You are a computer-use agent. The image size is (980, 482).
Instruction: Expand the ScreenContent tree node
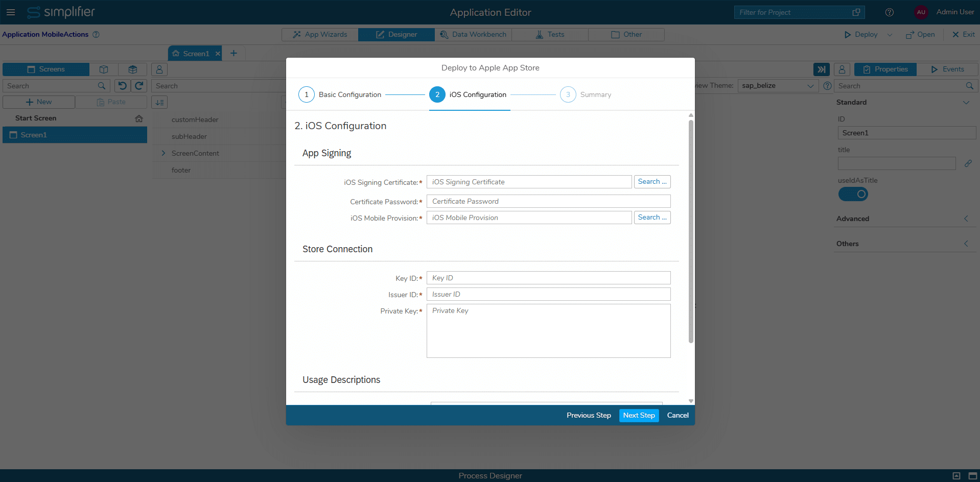click(163, 153)
